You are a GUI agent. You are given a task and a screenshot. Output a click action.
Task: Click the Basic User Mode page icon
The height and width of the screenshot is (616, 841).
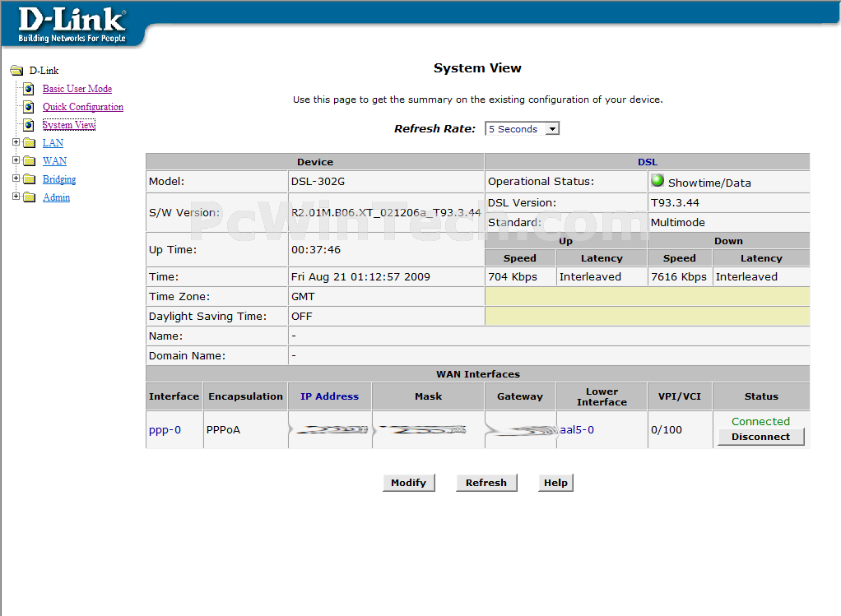coord(29,89)
